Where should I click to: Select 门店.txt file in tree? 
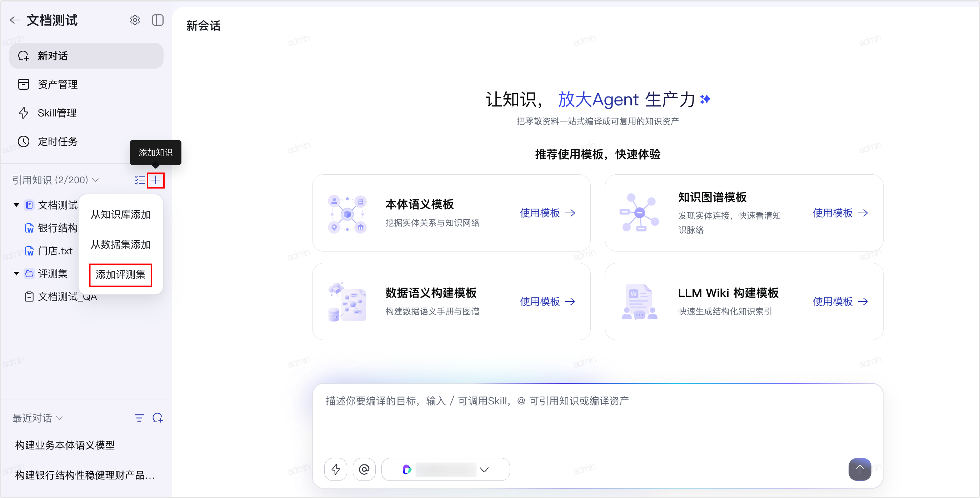(x=49, y=251)
